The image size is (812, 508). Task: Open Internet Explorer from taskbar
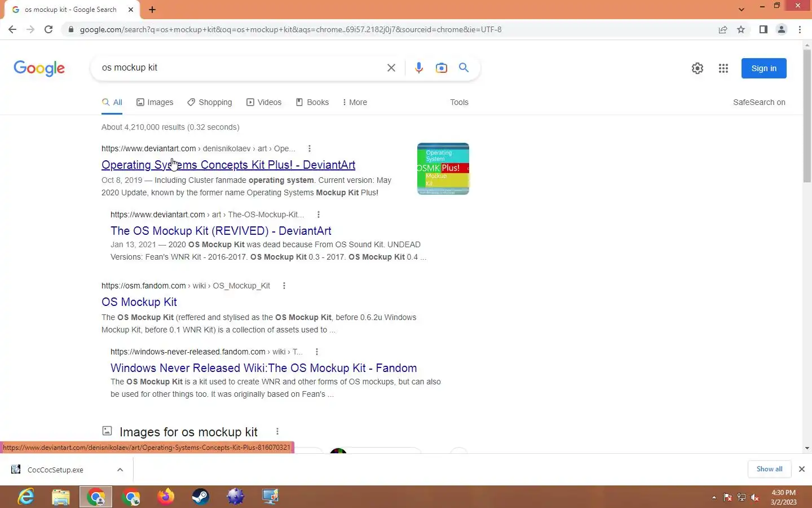26,497
